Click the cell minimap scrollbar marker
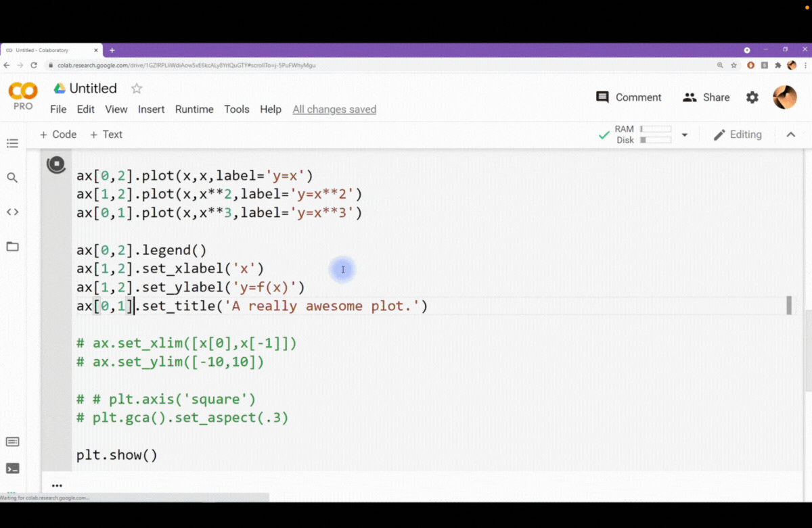Viewport: 812px width, 528px height. click(789, 305)
